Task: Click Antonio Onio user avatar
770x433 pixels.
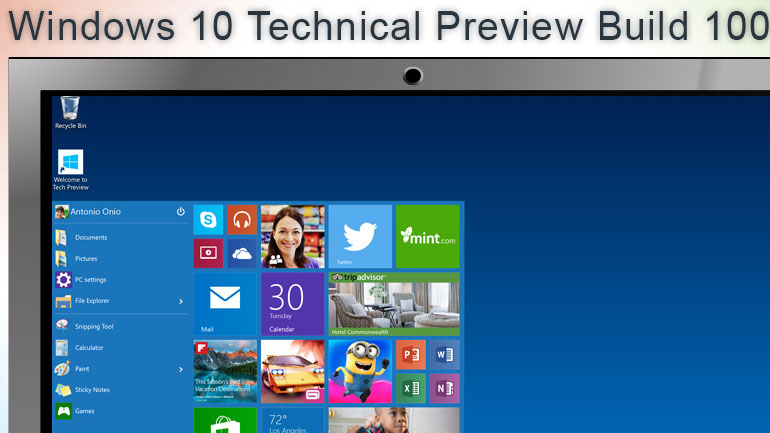Action: [x=61, y=212]
